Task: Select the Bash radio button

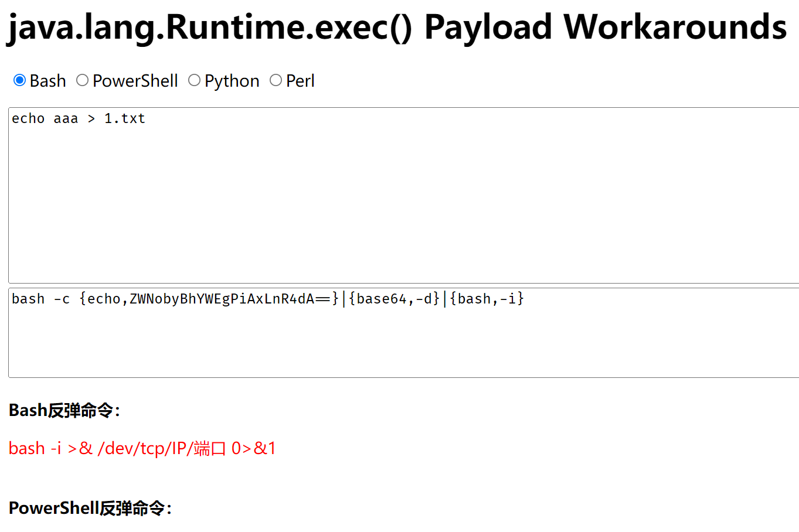Action: (x=20, y=80)
